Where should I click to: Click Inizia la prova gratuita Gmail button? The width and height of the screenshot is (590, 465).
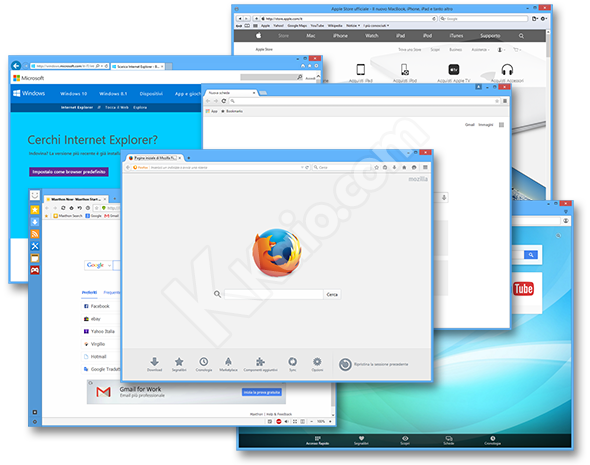[262, 392]
